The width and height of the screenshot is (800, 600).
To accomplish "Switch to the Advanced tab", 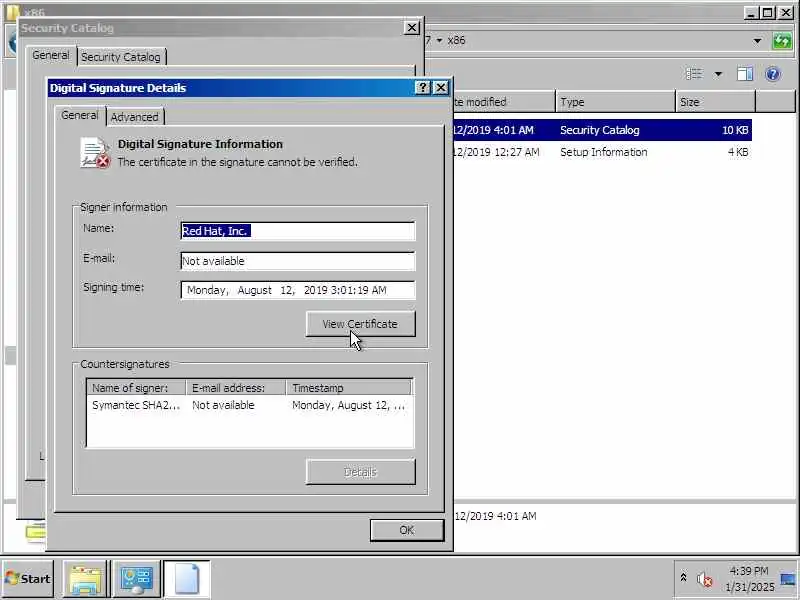I will coord(135,117).
